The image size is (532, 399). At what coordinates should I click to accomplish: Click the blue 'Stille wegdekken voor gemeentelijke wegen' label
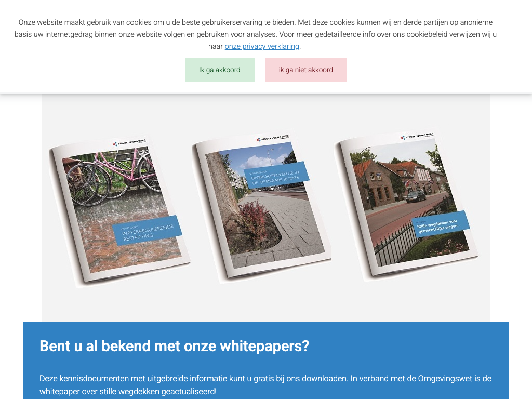440,223
